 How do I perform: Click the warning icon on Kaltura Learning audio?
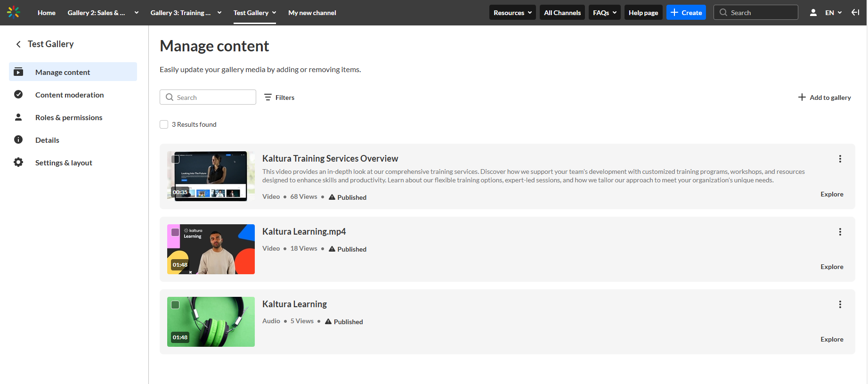click(x=328, y=321)
